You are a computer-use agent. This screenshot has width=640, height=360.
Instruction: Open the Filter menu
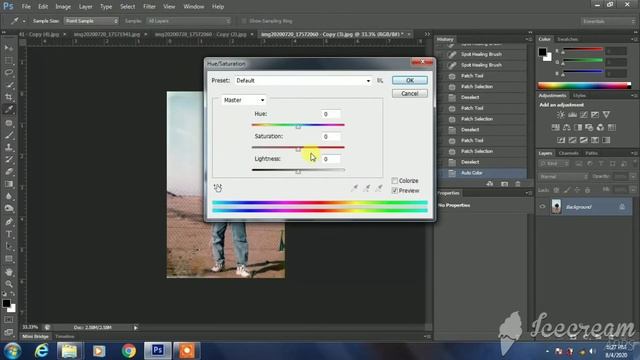click(149, 7)
